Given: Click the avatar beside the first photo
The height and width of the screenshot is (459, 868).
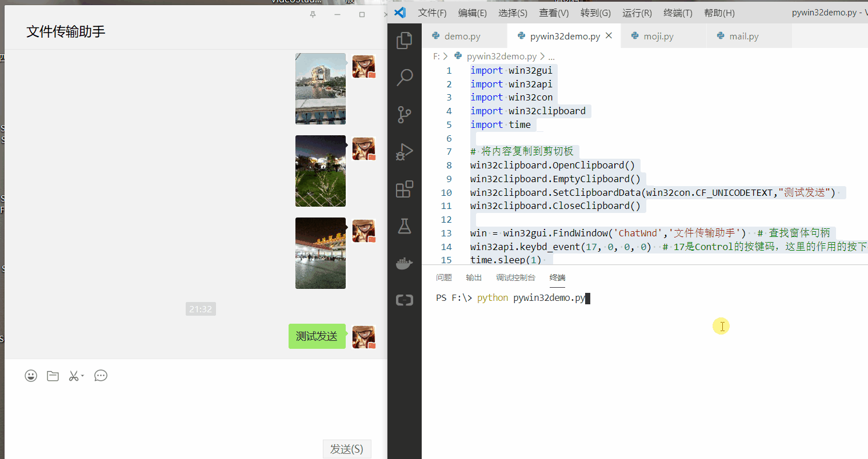Looking at the screenshot, I should coord(363,67).
